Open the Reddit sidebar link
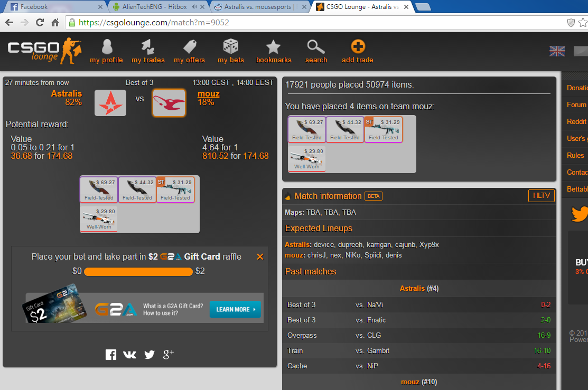Screen dimensions: 588x390 [576, 121]
